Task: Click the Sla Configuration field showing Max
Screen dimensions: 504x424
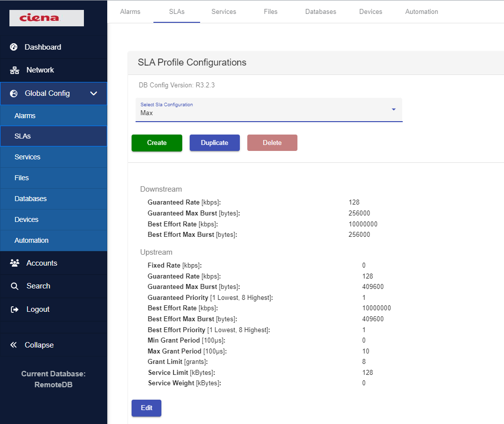Action: pos(269,110)
